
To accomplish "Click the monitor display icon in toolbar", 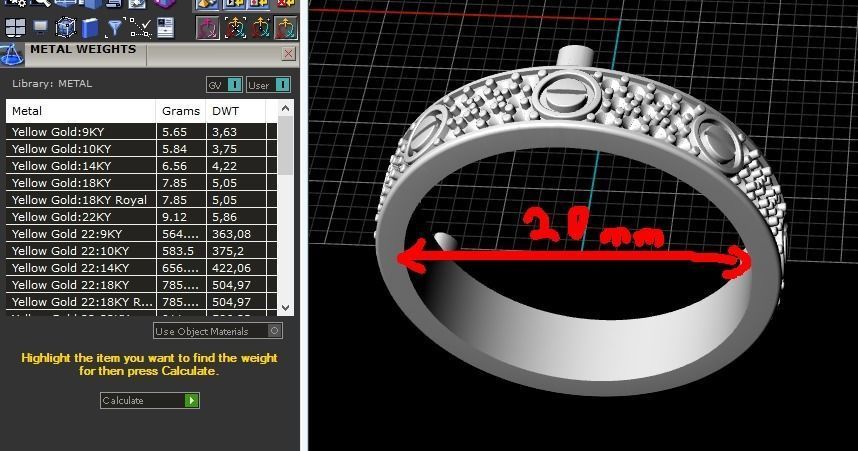I will (40, 27).
